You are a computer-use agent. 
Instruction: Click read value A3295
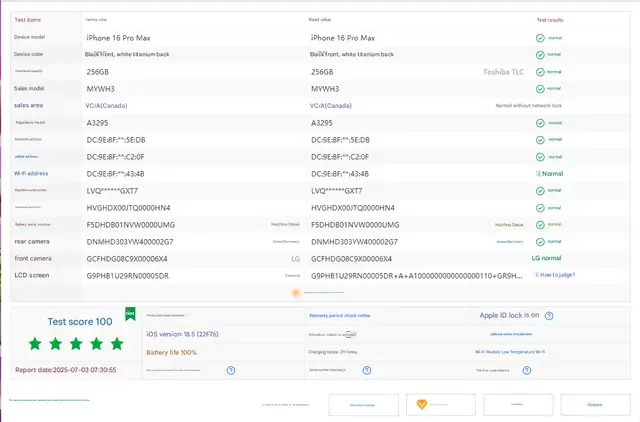click(x=322, y=123)
